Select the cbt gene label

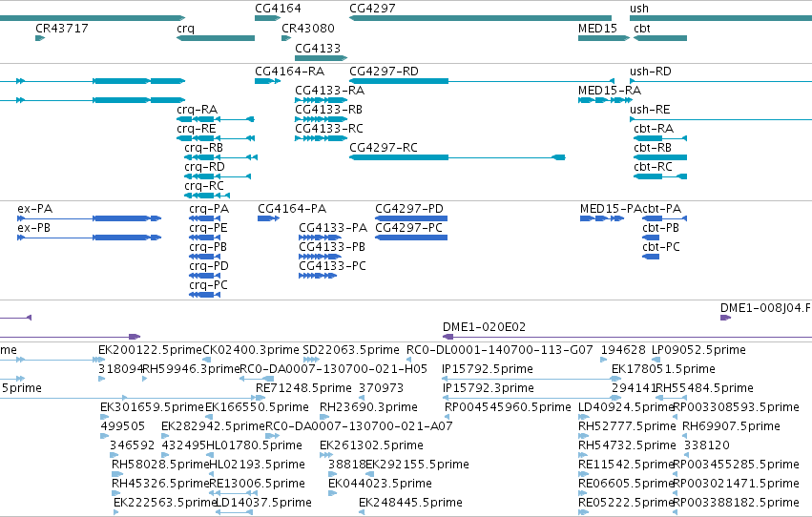[641, 28]
